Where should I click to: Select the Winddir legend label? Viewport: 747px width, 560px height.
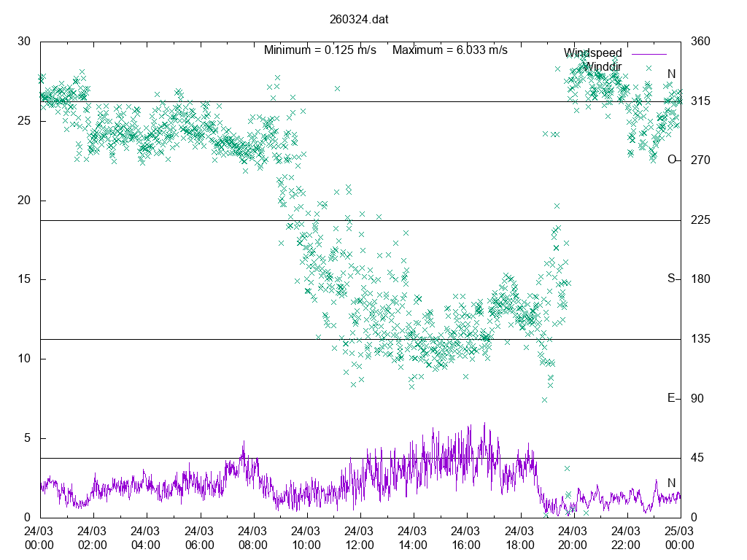click(602, 67)
